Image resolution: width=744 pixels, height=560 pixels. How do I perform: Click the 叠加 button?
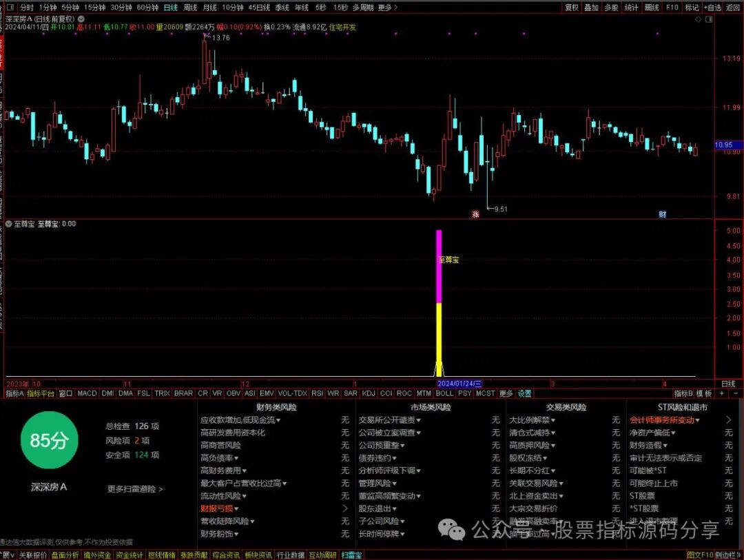(591, 8)
